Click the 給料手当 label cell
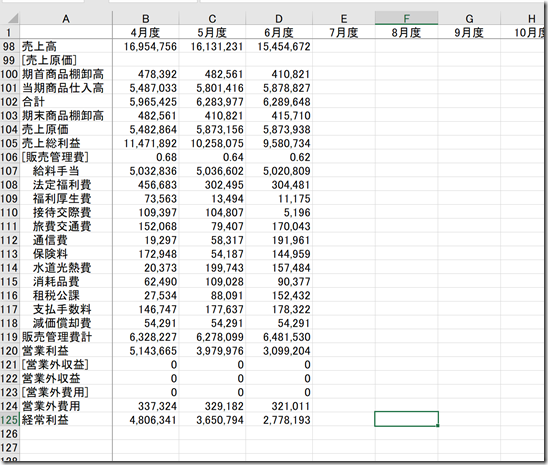The image size is (548, 465). tap(66, 171)
